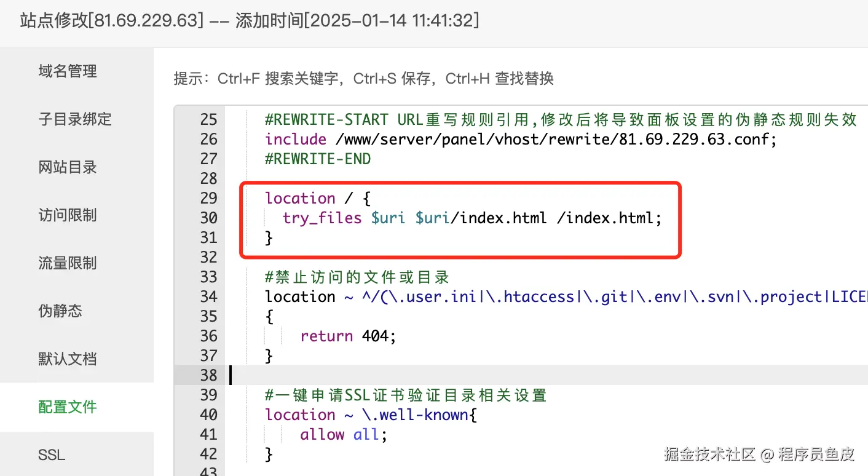Viewport: 868px width, 476px height.
Task: Click the #REWRITE-END comment line
Action: click(318, 159)
